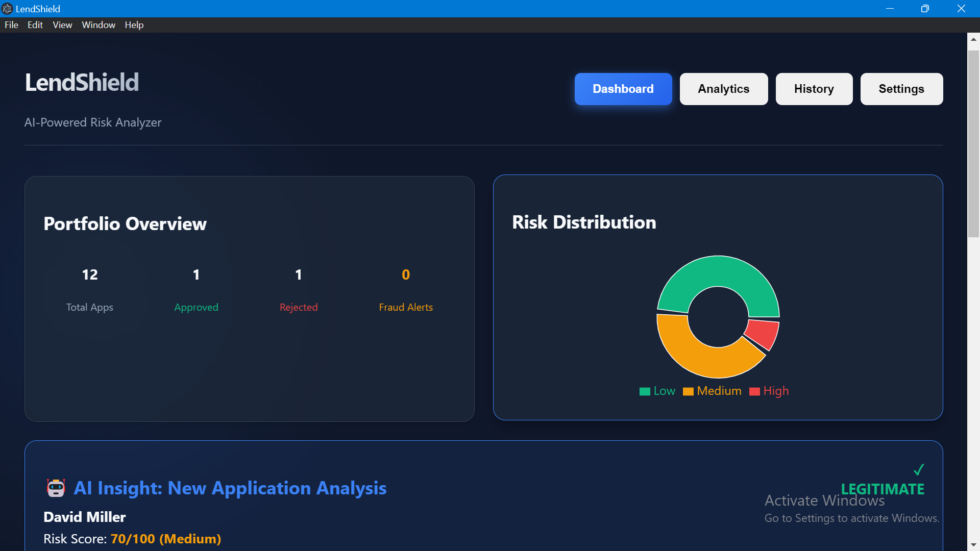Open the Edit menu
This screenshot has height=551, width=980.
(35, 25)
